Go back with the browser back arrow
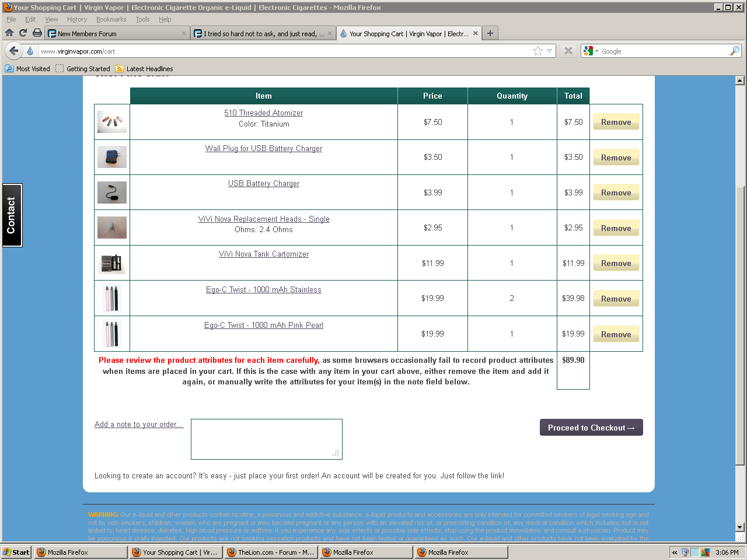Viewport: 747px width, 560px height. point(14,51)
